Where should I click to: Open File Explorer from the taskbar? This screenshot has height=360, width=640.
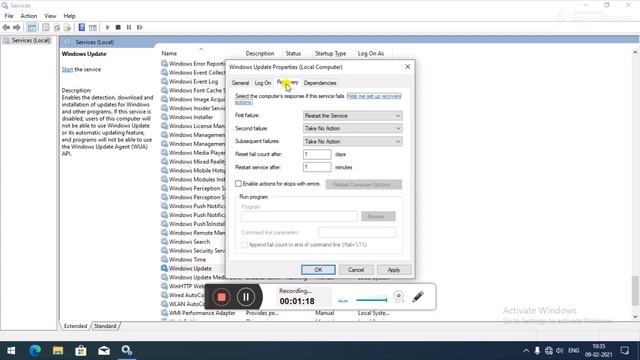pyautogui.click(x=58, y=350)
